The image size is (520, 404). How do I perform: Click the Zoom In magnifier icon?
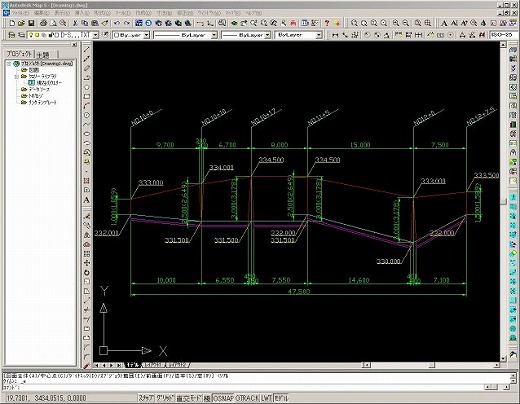click(396, 23)
